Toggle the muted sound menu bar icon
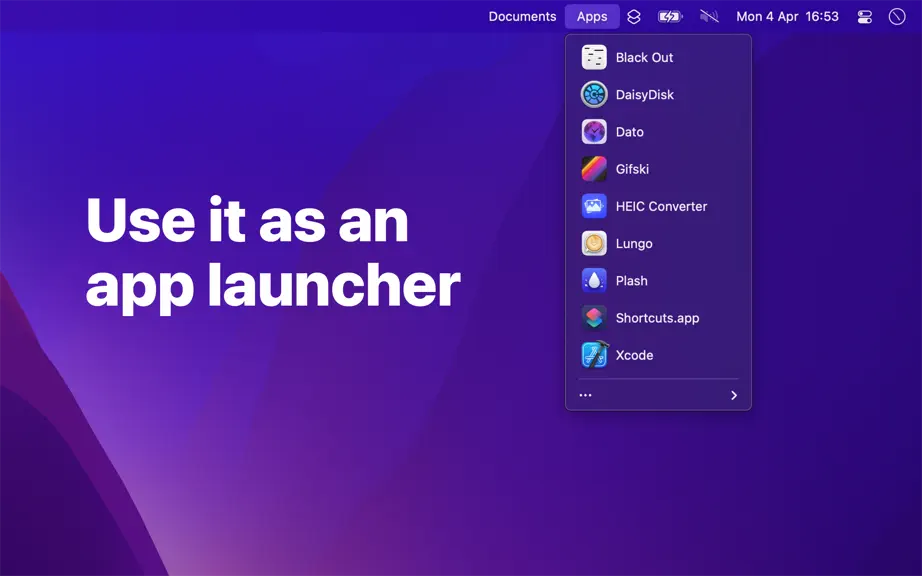 click(x=709, y=16)
